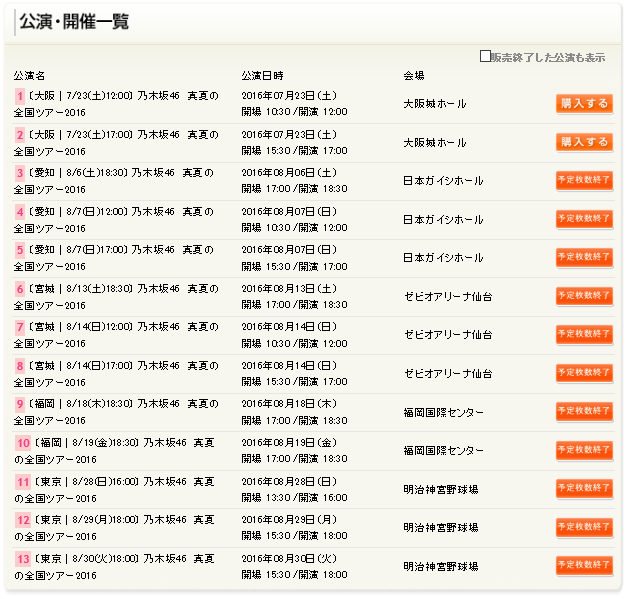Click 予定枚数終了 button for 8/13 Miyagi show

[584, 296]
